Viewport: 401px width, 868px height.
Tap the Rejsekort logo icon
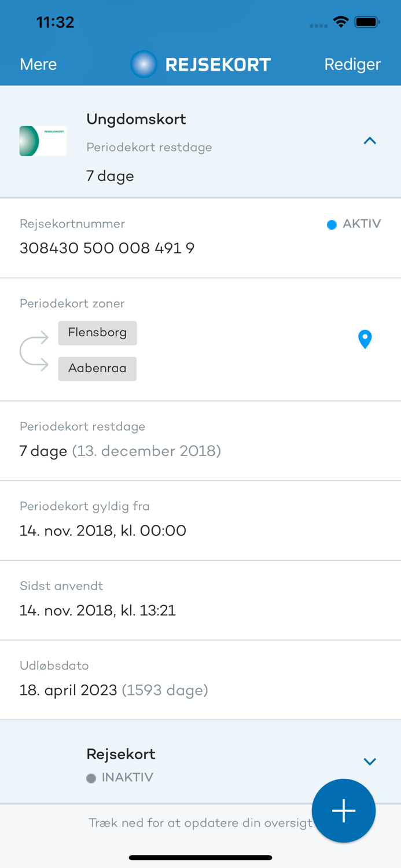pos(144,64)
